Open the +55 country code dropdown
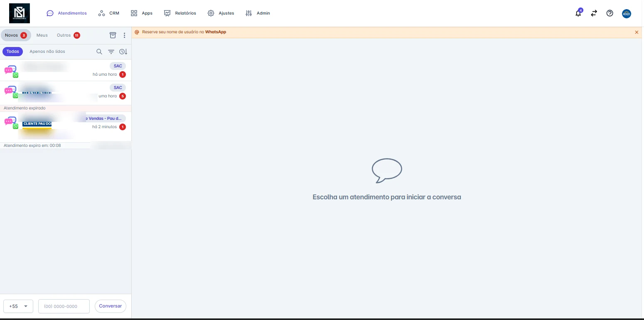644x320 pixels. click(x=18, y=306)
